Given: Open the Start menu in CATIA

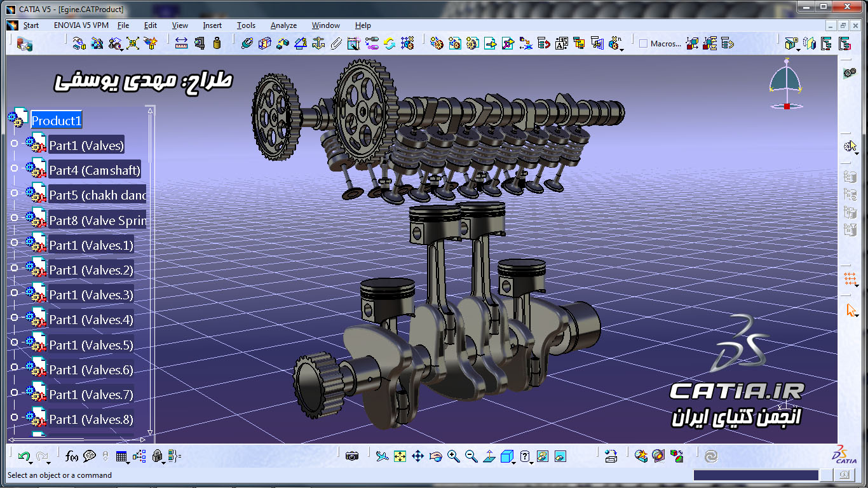Looking at the screenshot, I should (31, 25).
